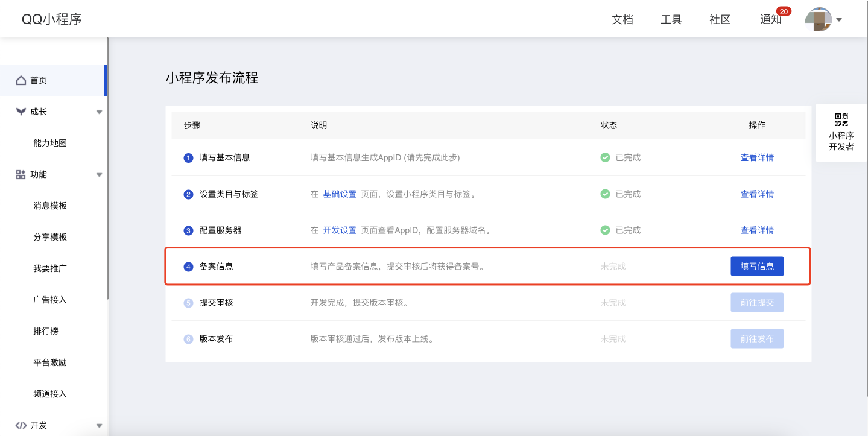Image resolution: width=868 pixels, height=436 pixels.
Task: Click the 填写信息 button
Action: 757,266
